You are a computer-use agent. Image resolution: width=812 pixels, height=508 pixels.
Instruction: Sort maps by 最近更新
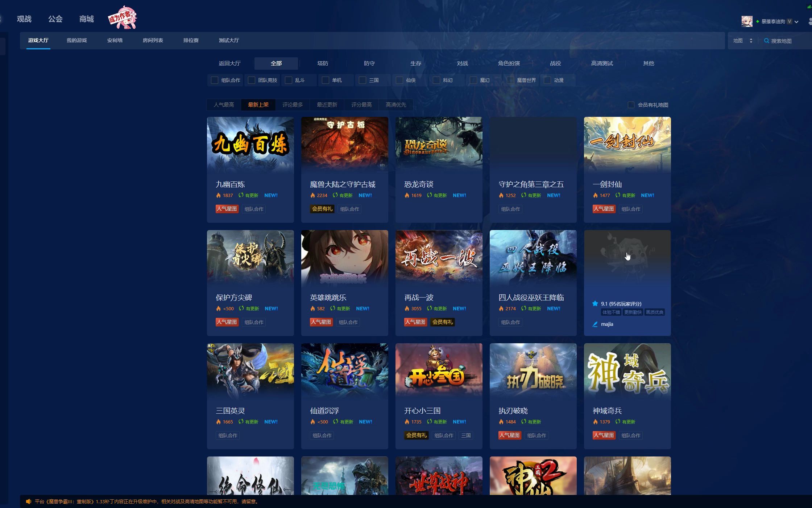coord(327,105)
